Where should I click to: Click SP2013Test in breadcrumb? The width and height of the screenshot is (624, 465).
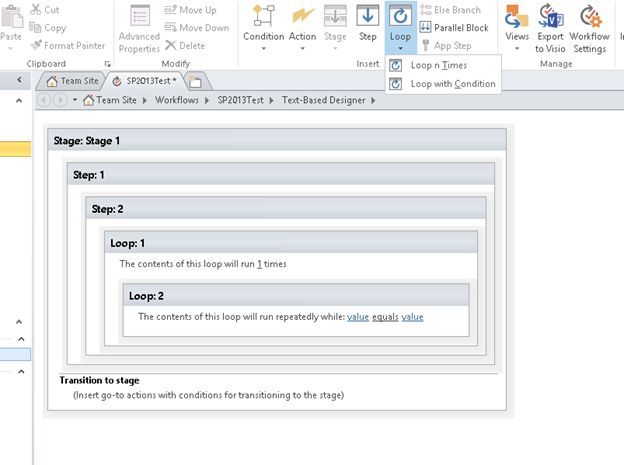240,100
